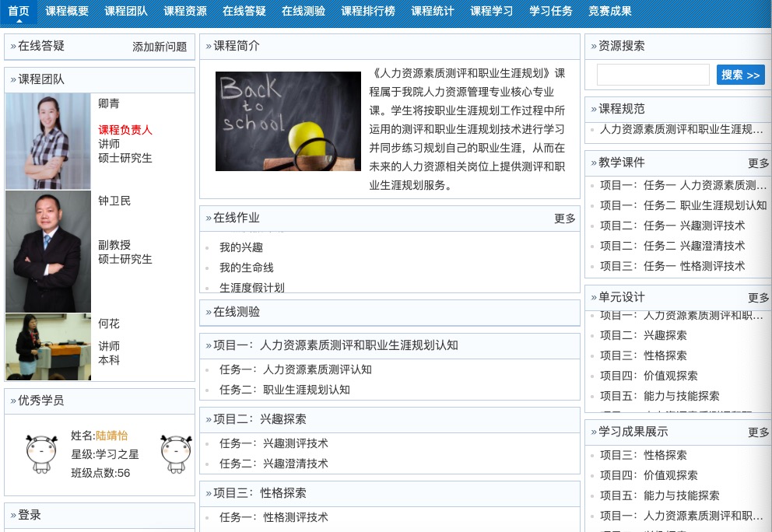Click the right cartoon mascot icon

point(176,453)
